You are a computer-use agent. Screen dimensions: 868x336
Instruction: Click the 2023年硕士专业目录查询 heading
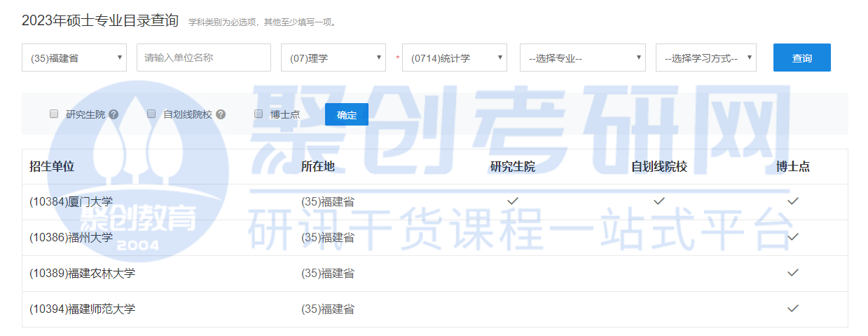(100, 20)
